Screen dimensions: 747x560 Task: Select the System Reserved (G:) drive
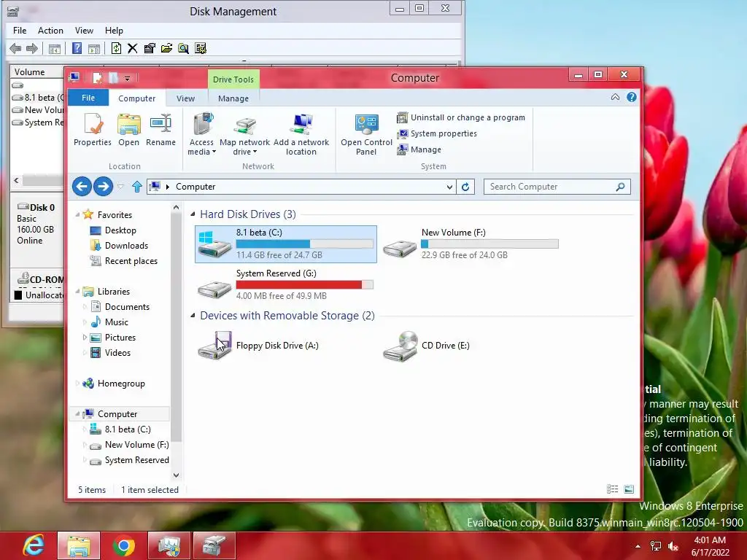286,285
